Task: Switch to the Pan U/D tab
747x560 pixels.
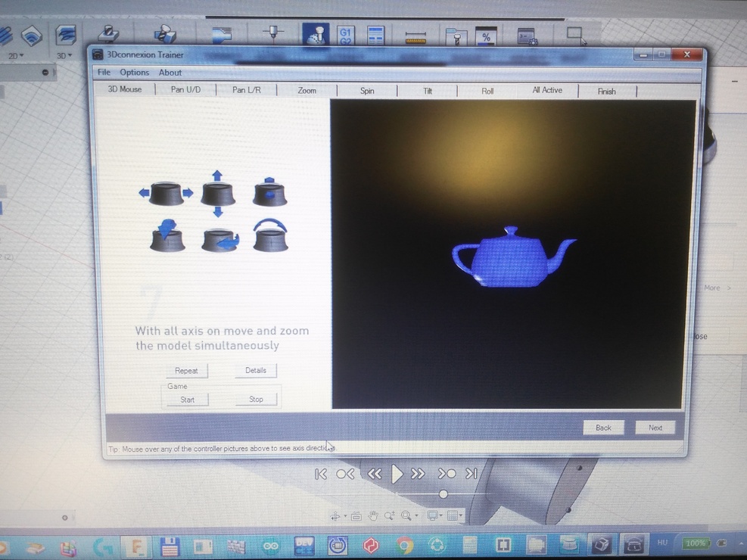Action: click(185, 89)
